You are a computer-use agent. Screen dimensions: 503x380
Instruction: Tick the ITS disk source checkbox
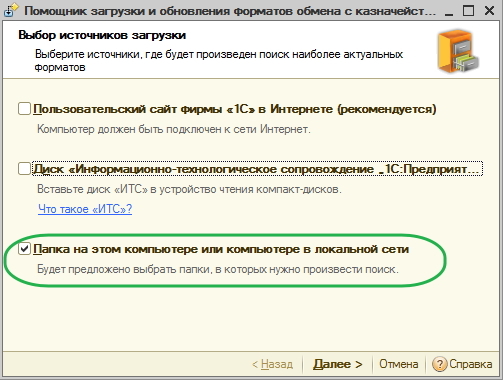pos(24,169)
